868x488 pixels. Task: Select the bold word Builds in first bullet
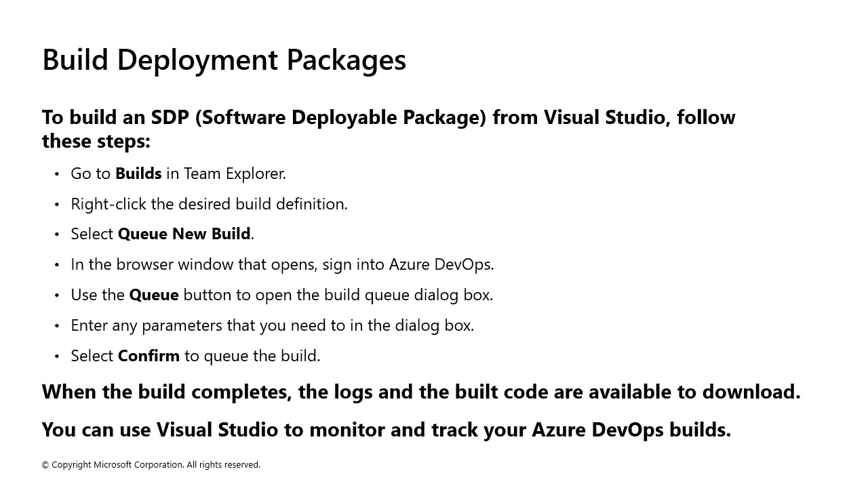(138, 173)
